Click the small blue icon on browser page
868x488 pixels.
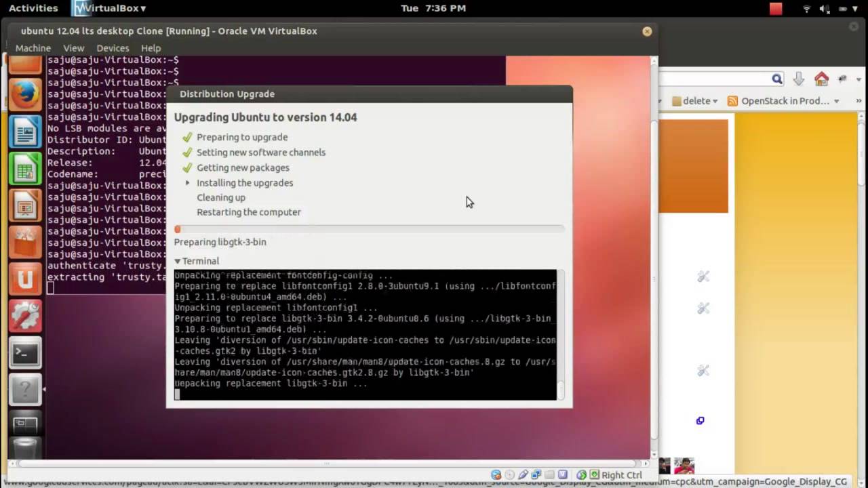pyautogui.click(x=700, y=420)
